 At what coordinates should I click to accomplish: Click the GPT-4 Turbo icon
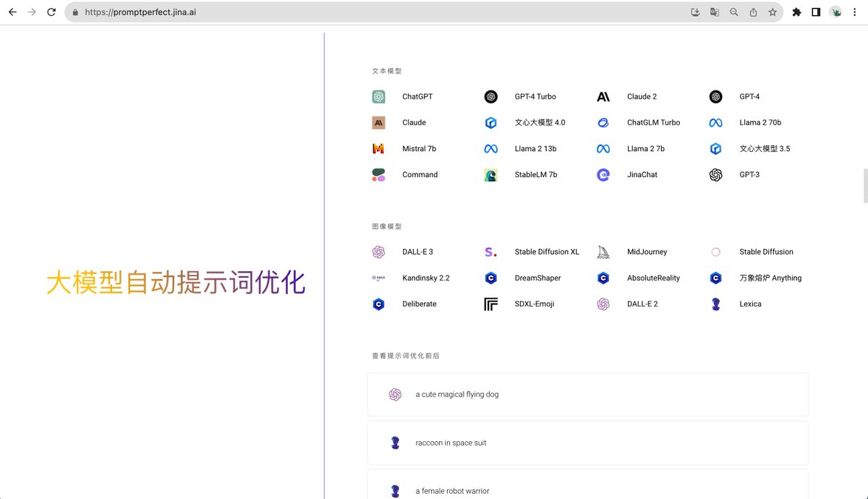(x=491, y=97)
